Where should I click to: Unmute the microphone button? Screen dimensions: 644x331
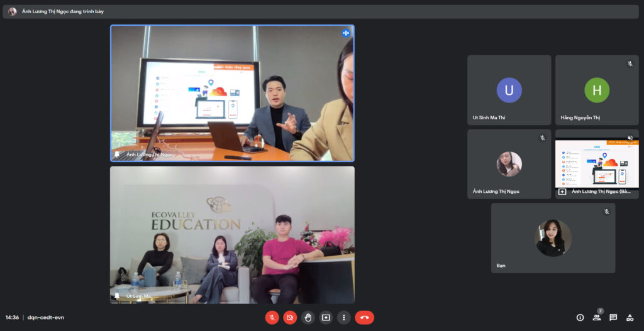[272, 317]
